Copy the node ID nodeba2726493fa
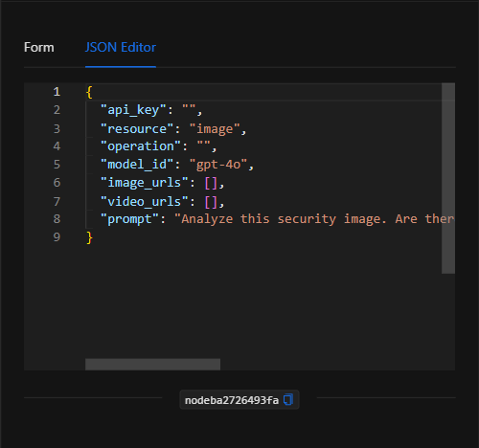This screenshot has height=448, width=479. click(288, 400)
